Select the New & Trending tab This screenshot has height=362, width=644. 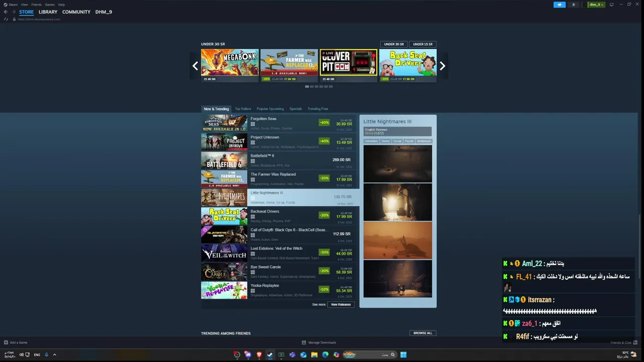tap(216, 109)
